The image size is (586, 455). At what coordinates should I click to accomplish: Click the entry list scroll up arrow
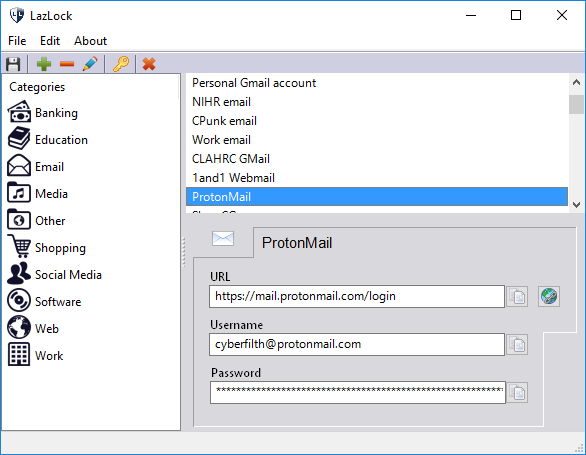[576, 83]
